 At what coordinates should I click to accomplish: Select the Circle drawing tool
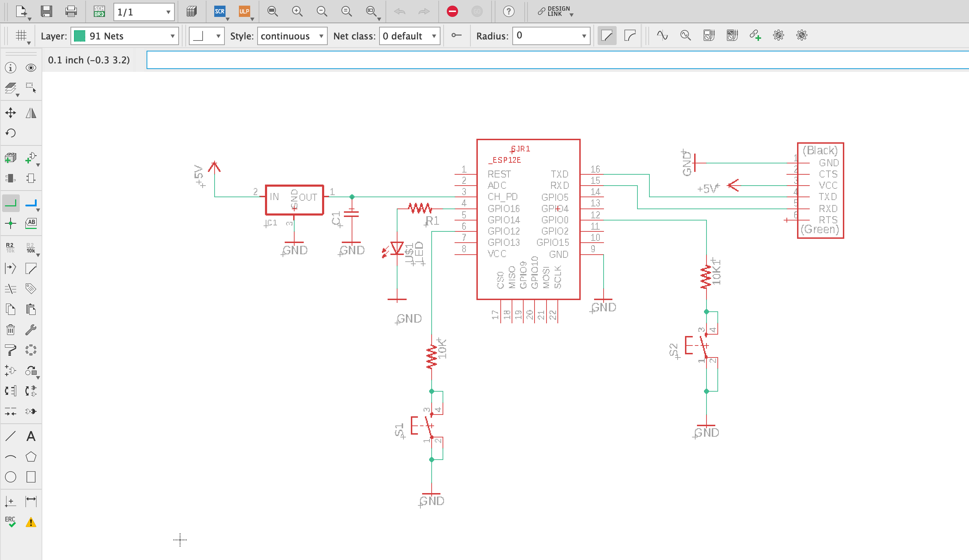click(11, 477)
